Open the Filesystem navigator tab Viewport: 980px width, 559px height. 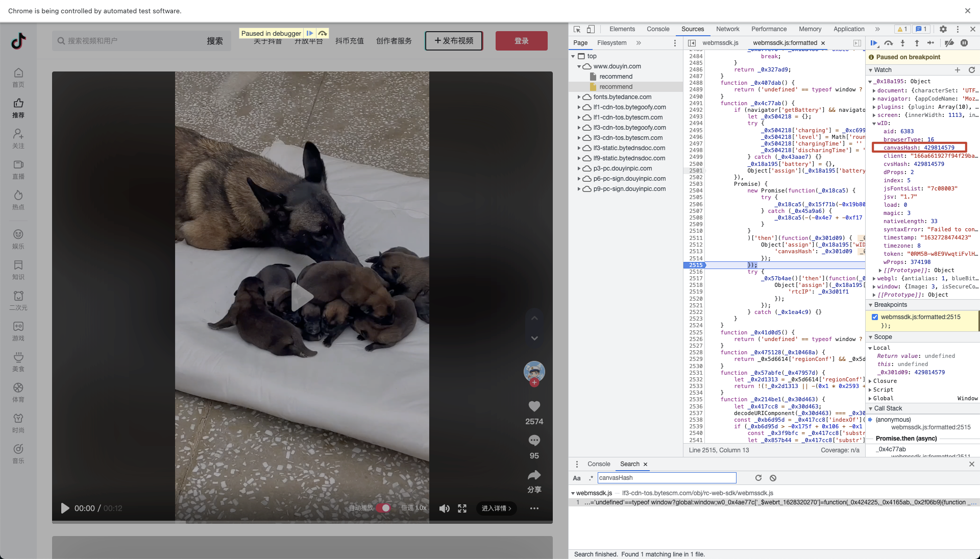point(611,43)
